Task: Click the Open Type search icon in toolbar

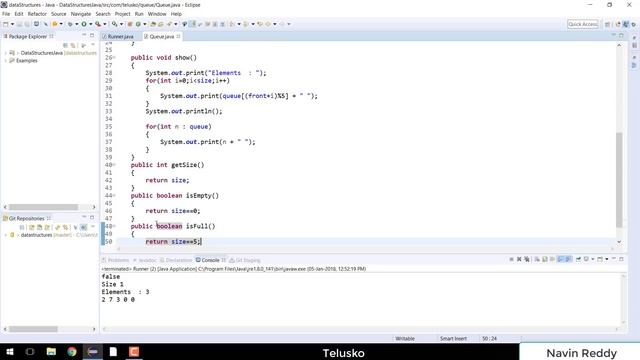Action: pos(153,24)
